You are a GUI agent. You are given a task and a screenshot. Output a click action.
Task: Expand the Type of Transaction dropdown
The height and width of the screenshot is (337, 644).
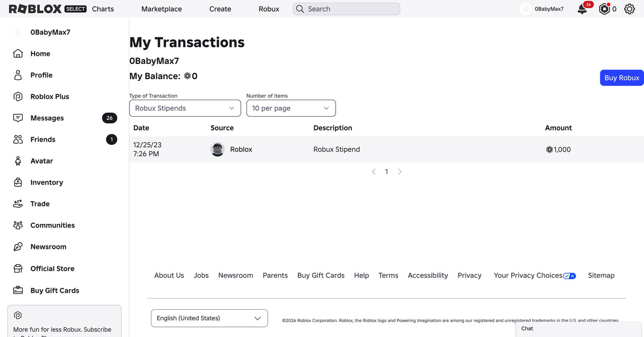point(185,108)
